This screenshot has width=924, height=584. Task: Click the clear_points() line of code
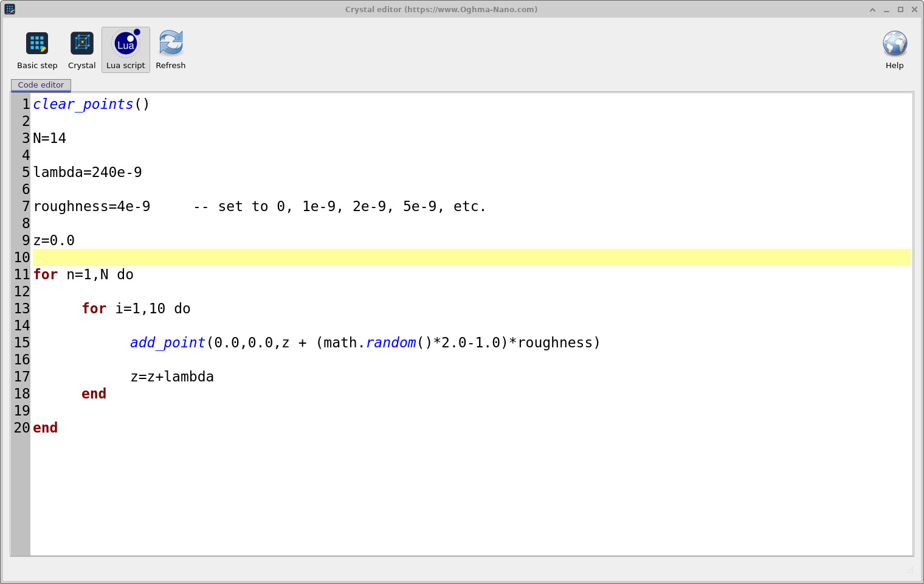coord(91,104)
